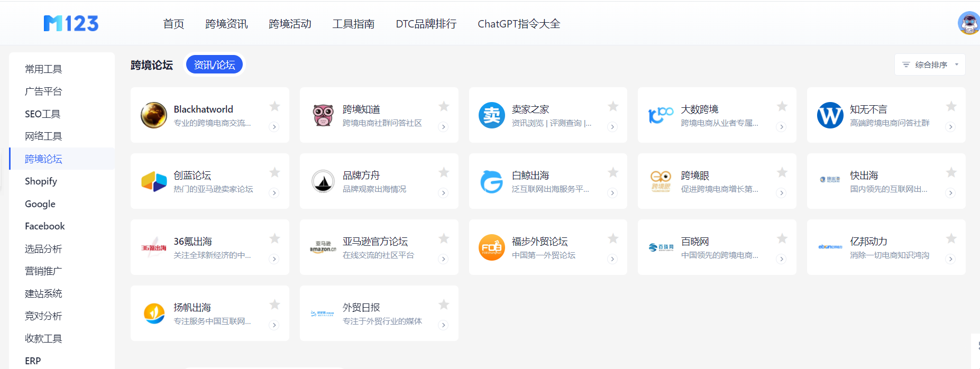The height and width of the screenshot is (369, 980).
Task: Click the M123 site logo
Action: 71,23
